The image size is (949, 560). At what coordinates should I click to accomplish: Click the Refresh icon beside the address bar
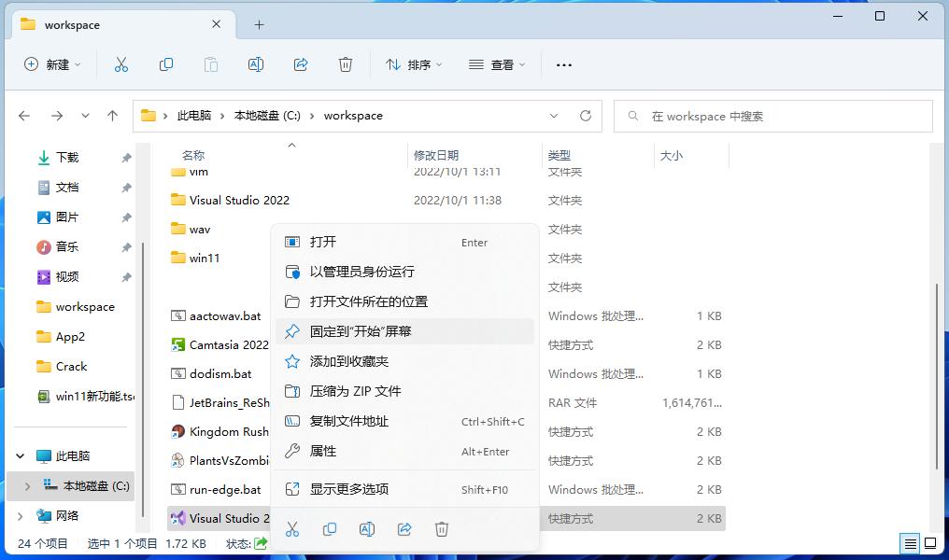coord(587,115)
